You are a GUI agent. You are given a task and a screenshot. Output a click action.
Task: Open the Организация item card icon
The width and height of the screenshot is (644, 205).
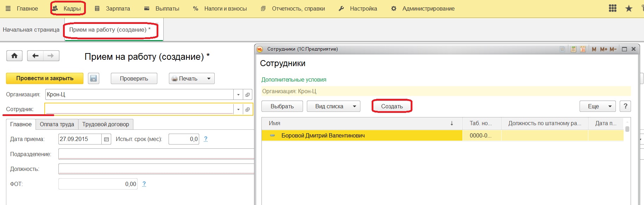click(x=247, y=95)
